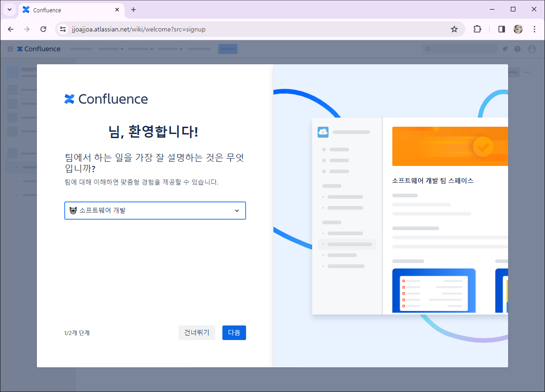Open the user profile icon in Confluence

tap(532, 49)
